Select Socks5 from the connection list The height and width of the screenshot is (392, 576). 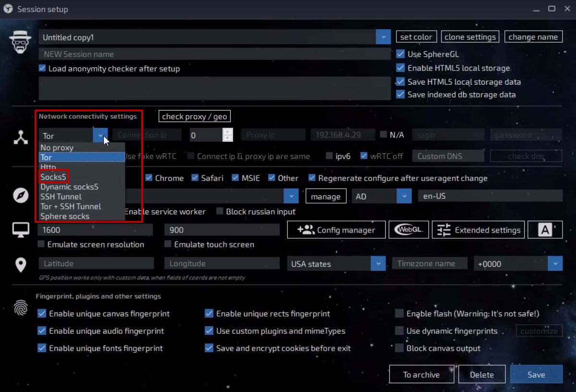tap(53, 177)
